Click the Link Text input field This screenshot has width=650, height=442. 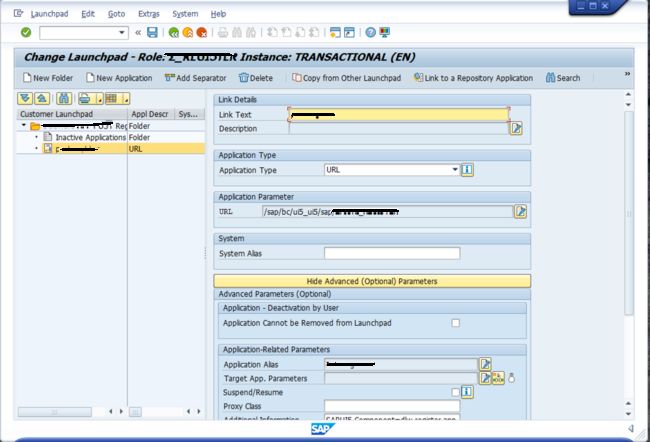click(x=399, y=114)
